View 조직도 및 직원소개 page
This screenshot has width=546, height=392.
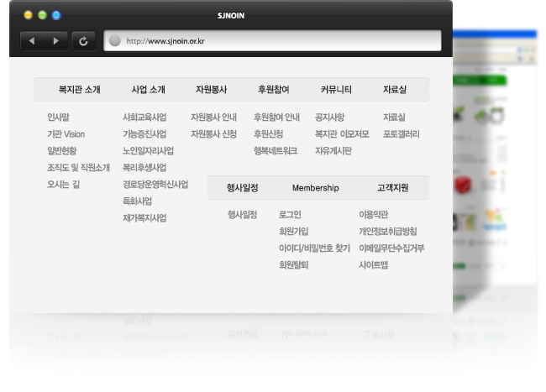pos(78,168)
